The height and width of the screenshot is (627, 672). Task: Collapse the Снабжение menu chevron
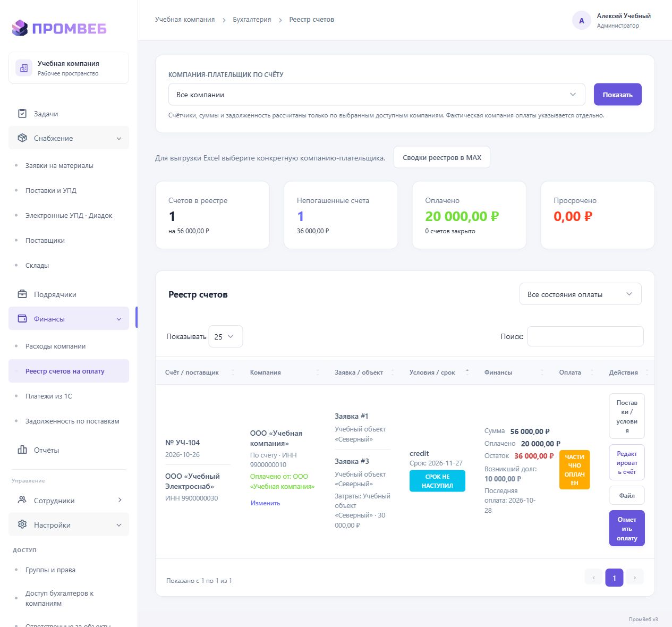click(119, 139)
